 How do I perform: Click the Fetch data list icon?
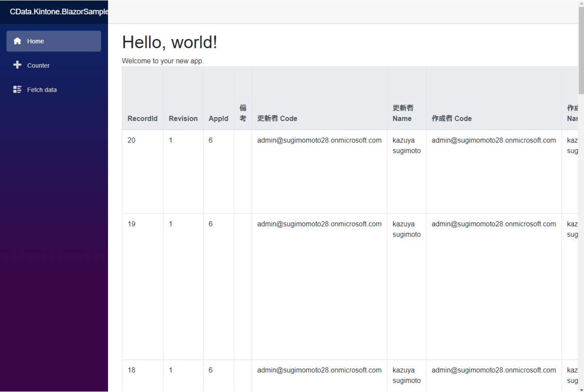(x=18, y=89)
